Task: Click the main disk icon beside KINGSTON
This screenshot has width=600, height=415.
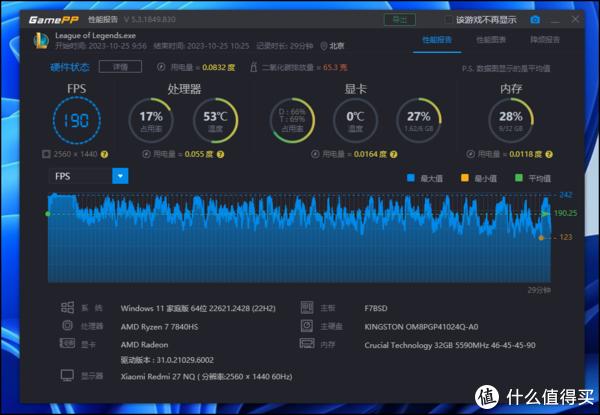Action: pos(307,325)
